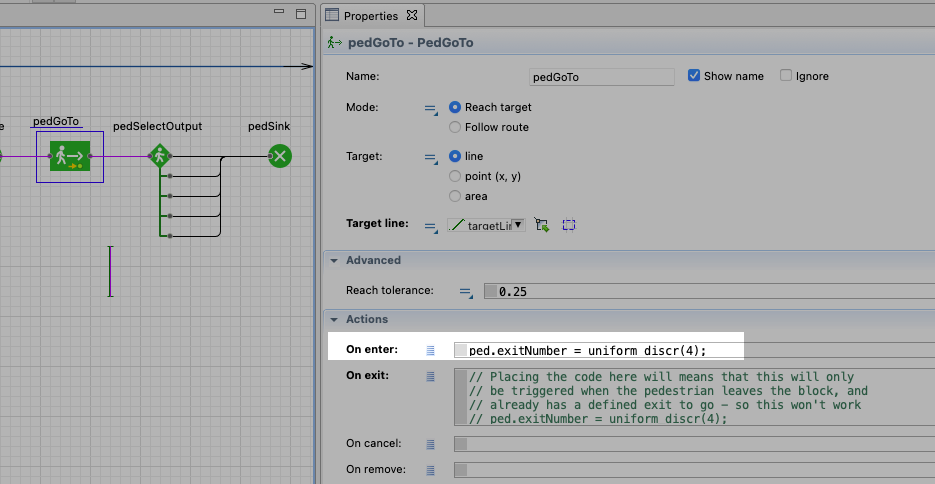Collapse the Advanced section

[x=335, y=260]
